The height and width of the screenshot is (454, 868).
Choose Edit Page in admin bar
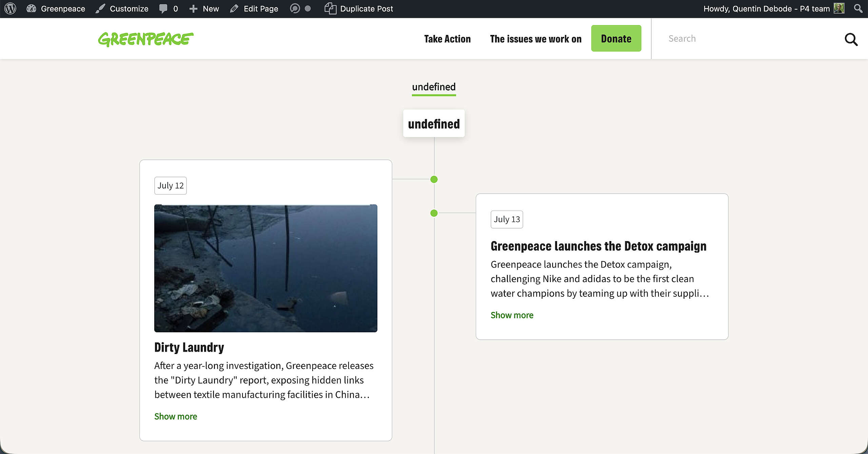[254, 8]
